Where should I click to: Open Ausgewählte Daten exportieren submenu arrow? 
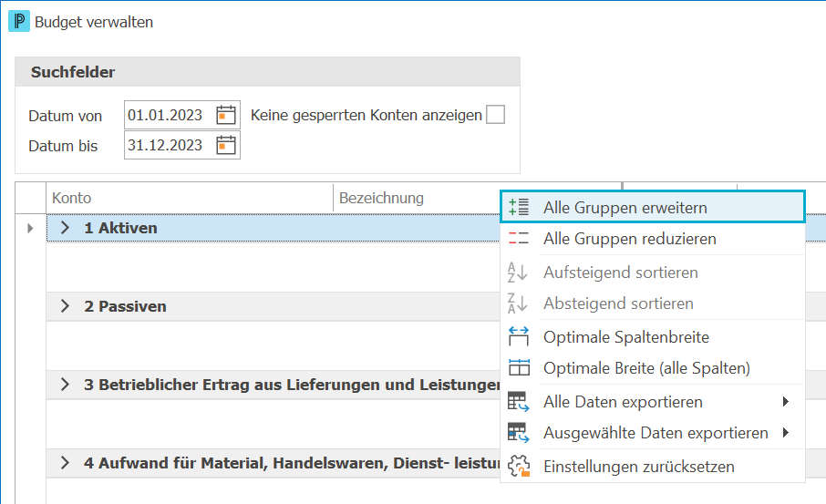pyautogui.click(x=786, y=432)
